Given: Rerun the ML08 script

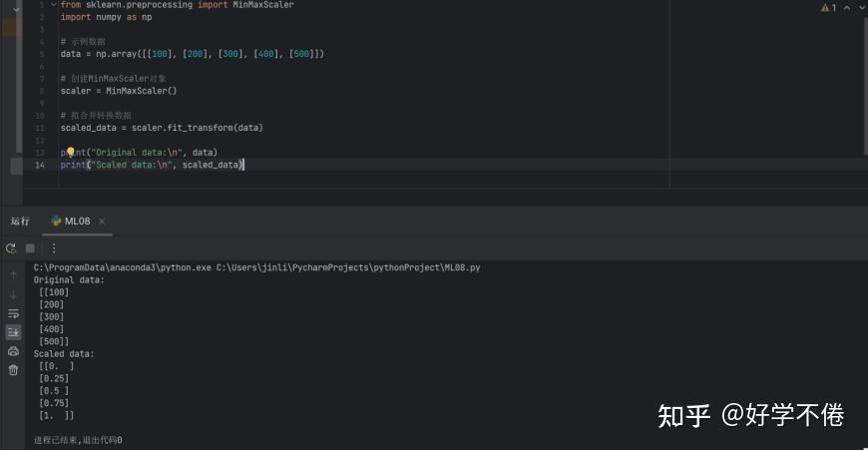Looking at the screenshot, I should (x=11, y=248).
